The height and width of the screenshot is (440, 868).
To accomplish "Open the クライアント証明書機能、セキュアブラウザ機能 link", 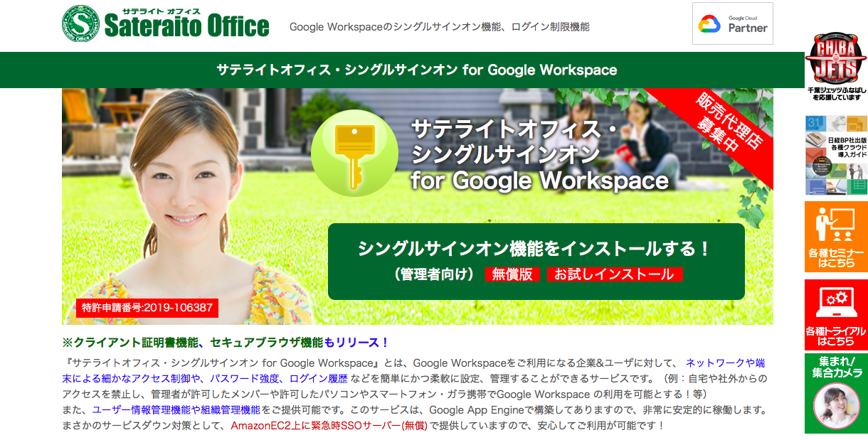I will tap(199, 343).
